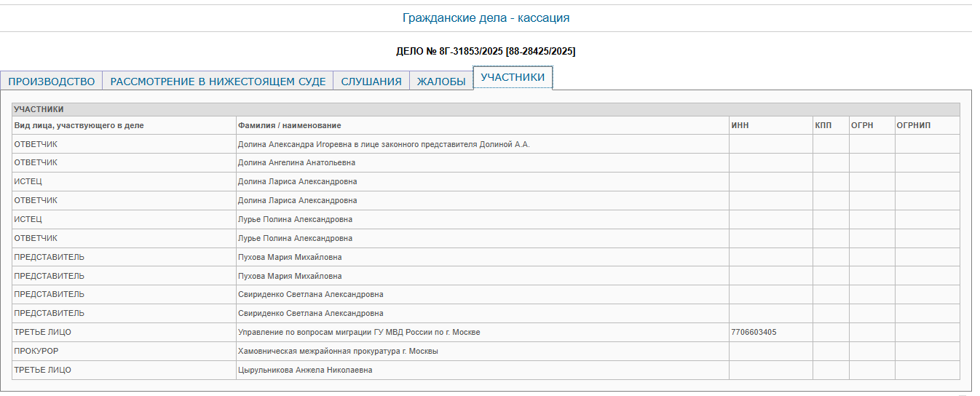Screen dimensions: 980x396
Task: Click the Долина Александра Игоревна participant entry
Action: click(x=384, y=145)
